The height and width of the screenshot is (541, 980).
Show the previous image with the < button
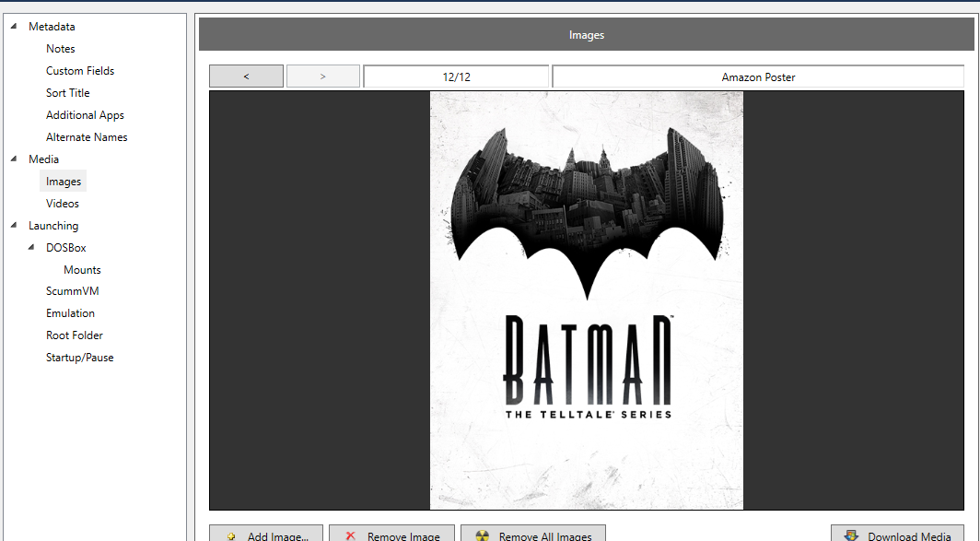pos(246,76)
